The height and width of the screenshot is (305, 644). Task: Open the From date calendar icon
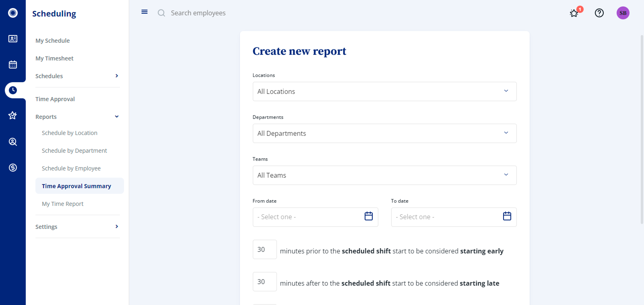coord(368,216)
